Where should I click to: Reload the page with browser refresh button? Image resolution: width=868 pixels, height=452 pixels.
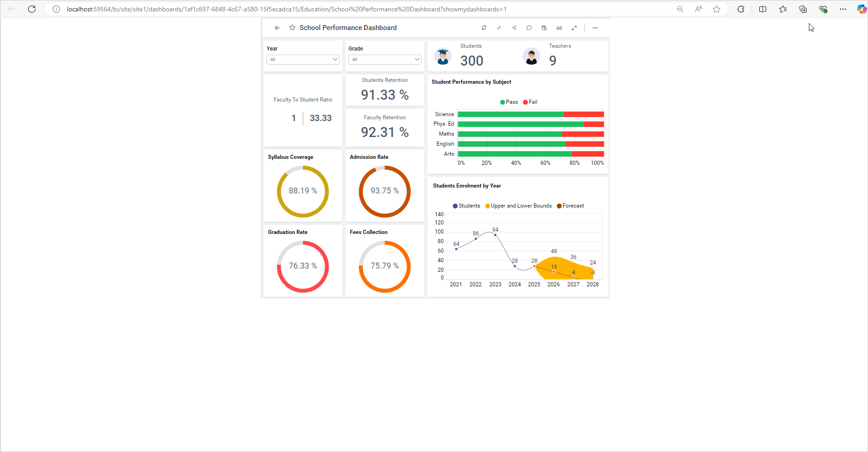pos(32,9)
